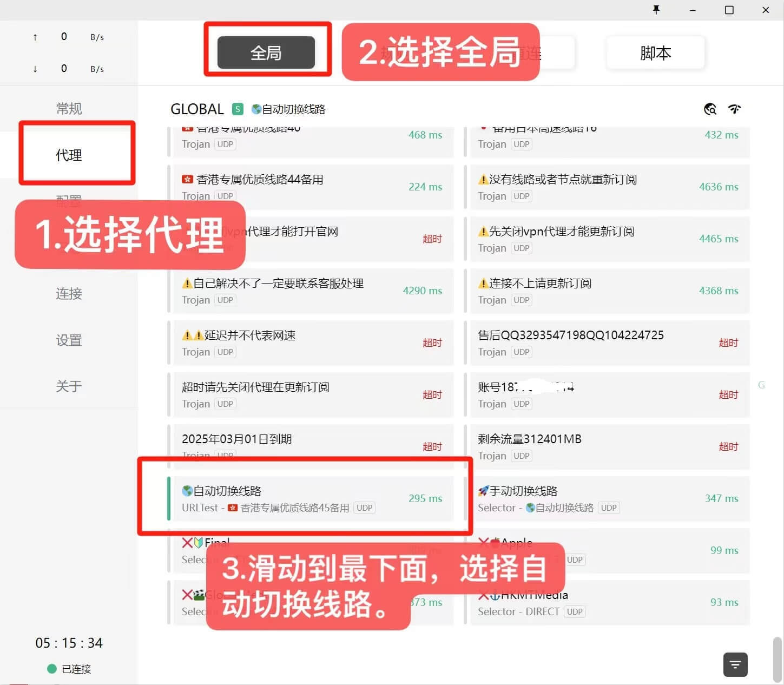
Task: Pin the window with the pushpin icon
Action: 656,10
